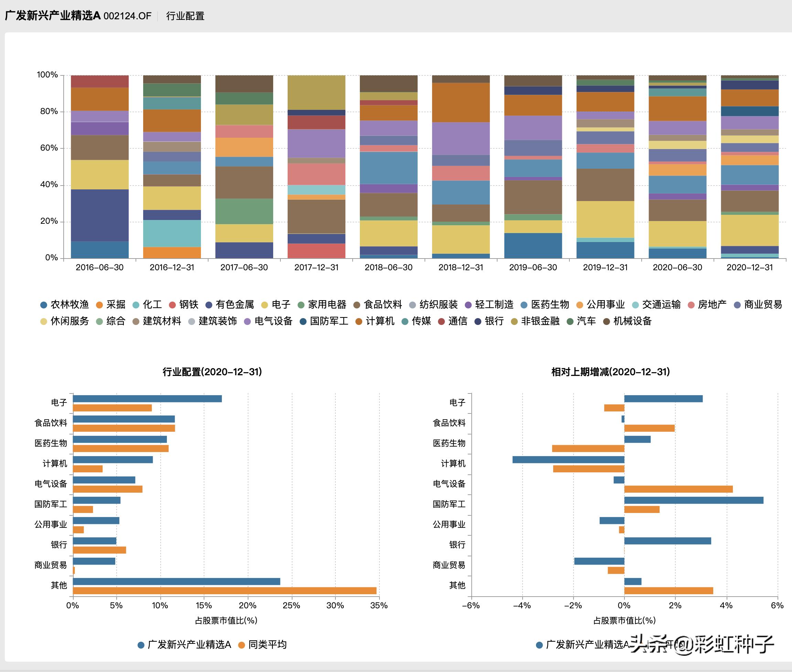Toggle 农林牧渔 legend dot
792x672 pixels.
[44, 305]
